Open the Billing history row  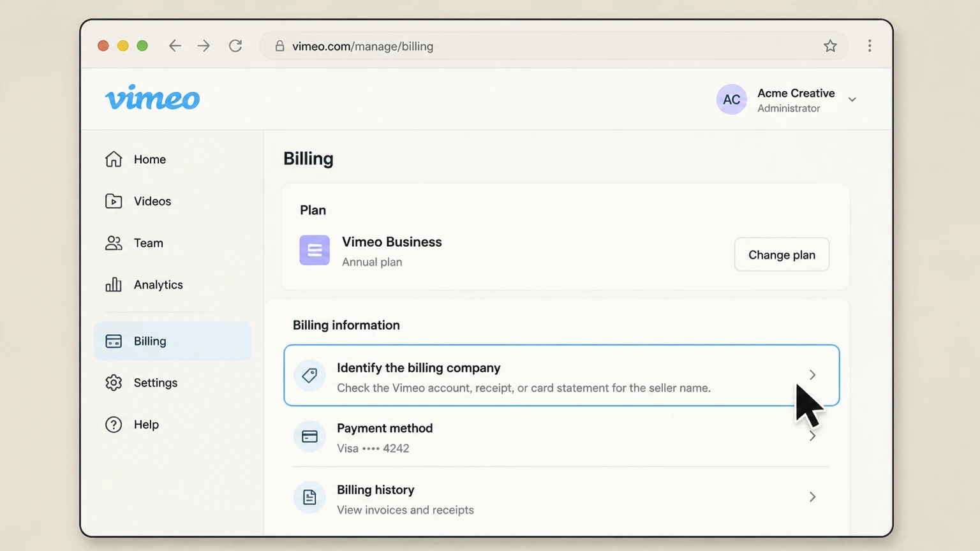coord(561,499)
